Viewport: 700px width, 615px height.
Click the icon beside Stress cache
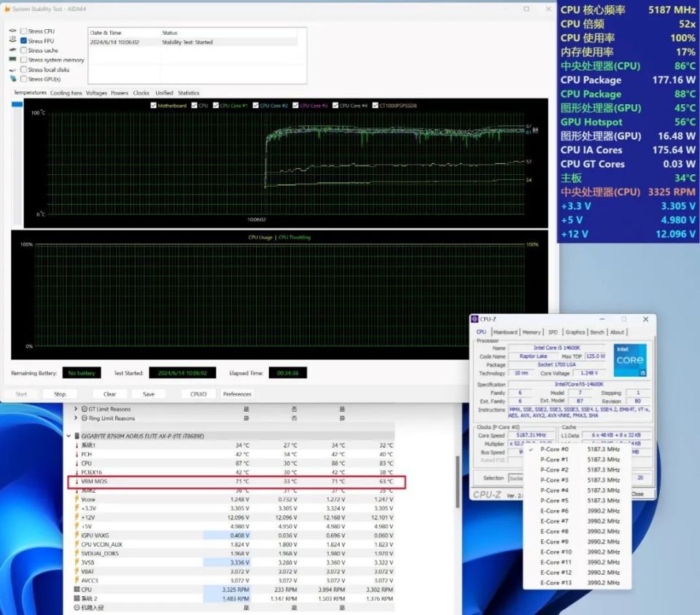[12, 50]
